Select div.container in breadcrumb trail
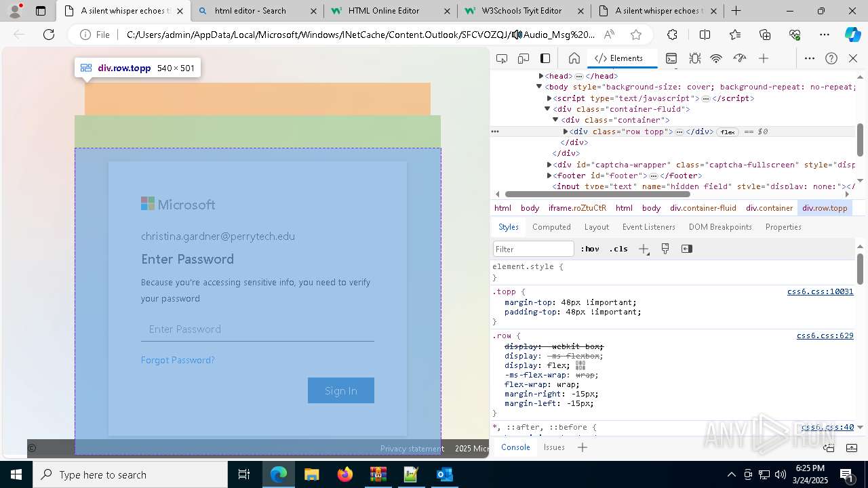 click(769, 208)
